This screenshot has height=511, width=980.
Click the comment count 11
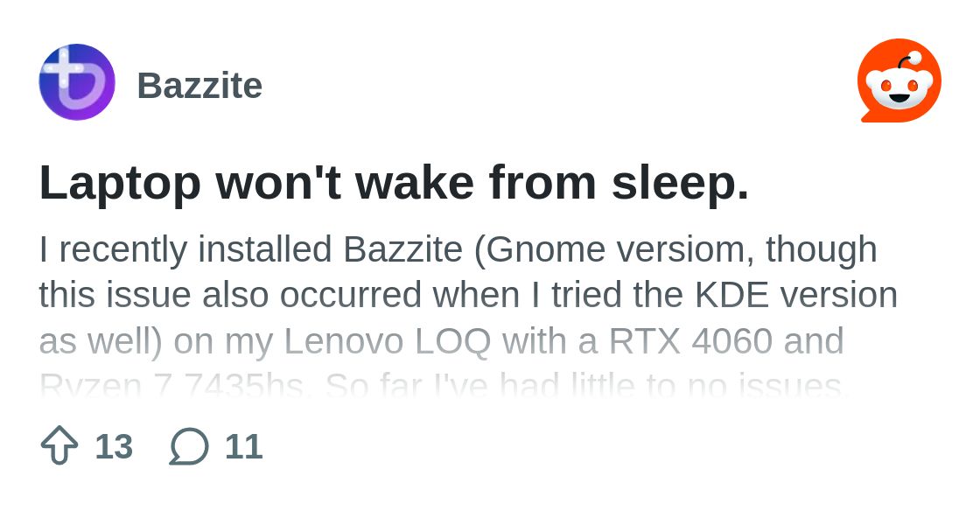pos(243,447)
